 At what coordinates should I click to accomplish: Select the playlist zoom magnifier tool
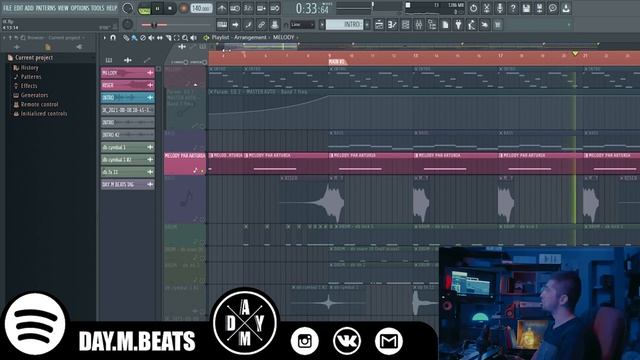185,38
